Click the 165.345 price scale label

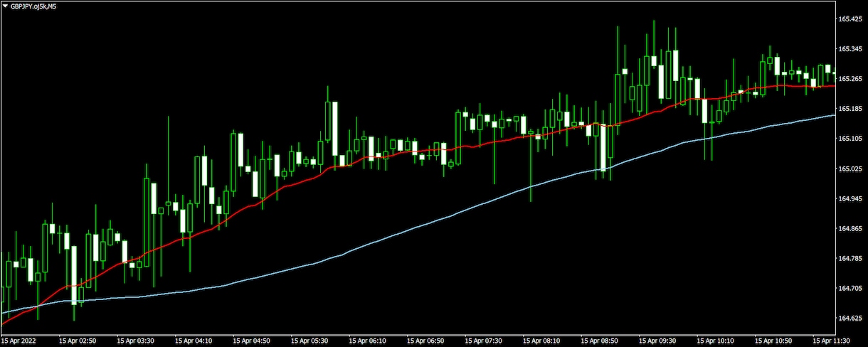point(850,49)
